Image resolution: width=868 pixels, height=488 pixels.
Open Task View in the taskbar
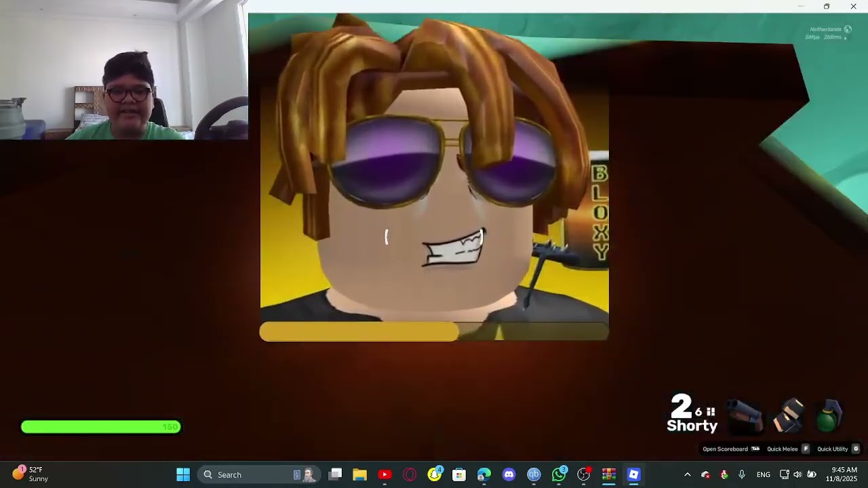tap(335, 474)
